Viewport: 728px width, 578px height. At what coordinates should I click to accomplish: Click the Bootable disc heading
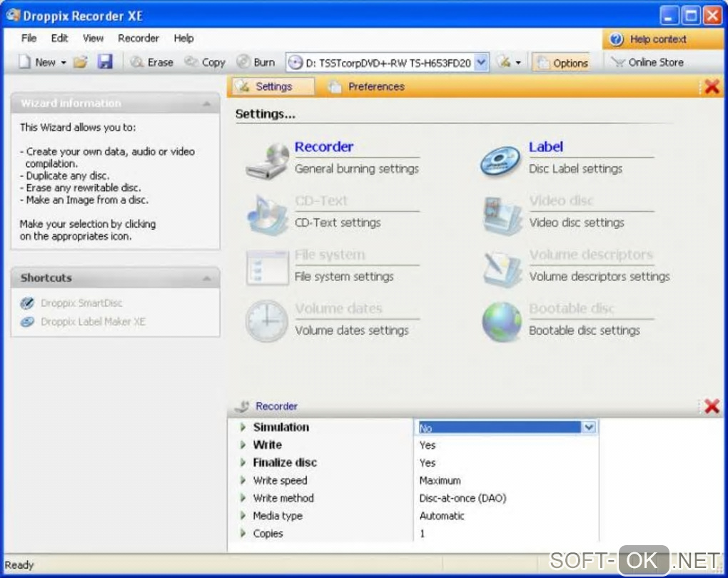(x=572, y=308)
